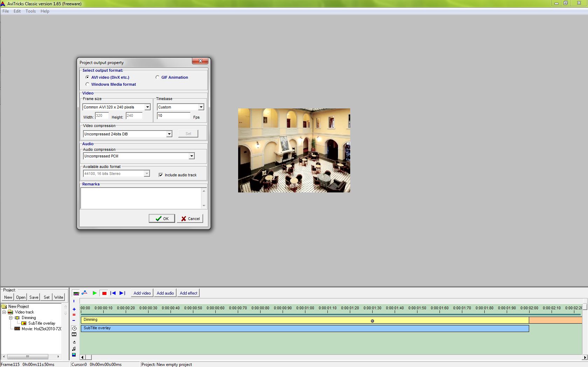The height and width of the screenshot is (367, 588).
Task: Click the Add audio button
Action: point(165,293)
